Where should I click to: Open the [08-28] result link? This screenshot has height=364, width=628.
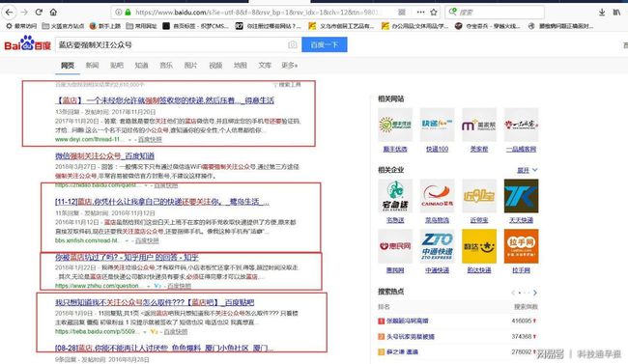(x=164, y=348)
